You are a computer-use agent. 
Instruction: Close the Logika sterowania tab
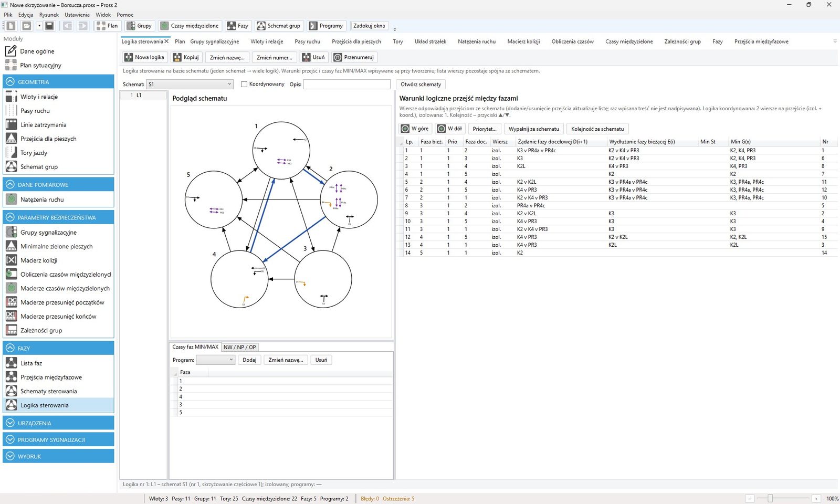point(166,41)
